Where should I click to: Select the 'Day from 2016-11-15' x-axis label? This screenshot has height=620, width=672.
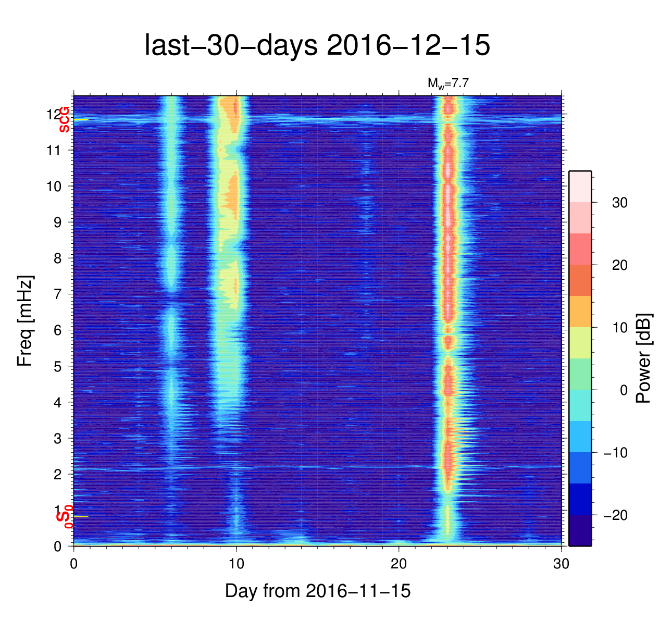pyautogui.click(x=318, y=591)
